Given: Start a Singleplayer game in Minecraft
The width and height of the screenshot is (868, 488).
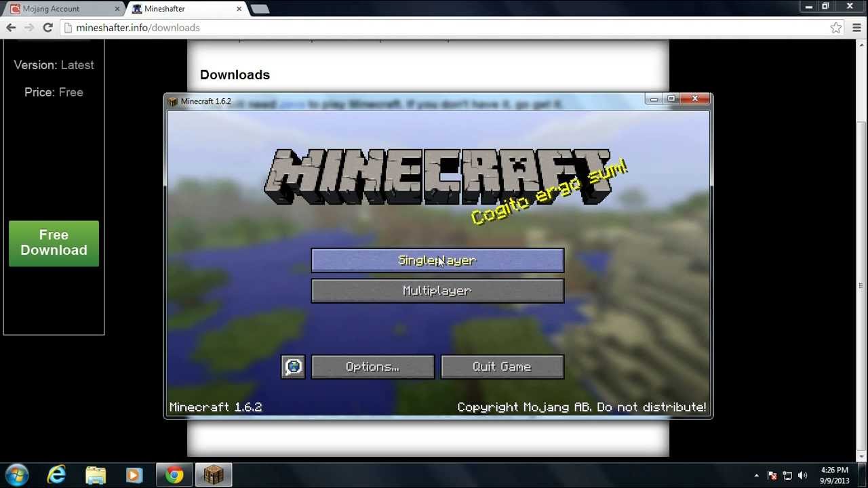Looking at the screenshot, I should (437, 260).
